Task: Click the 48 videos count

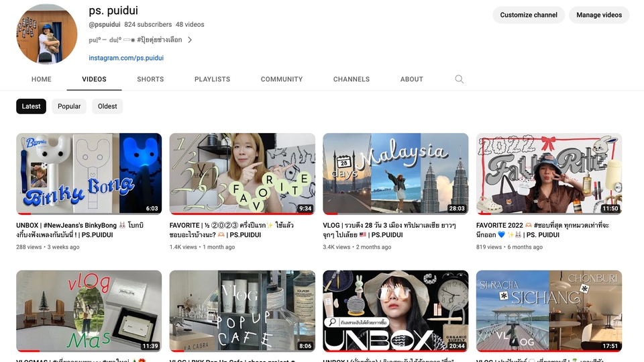Action: click(190, 25)
